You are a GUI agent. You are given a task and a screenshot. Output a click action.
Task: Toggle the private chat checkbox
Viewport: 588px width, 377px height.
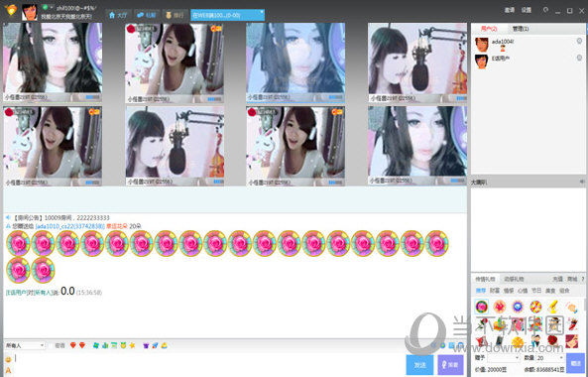point(51,345)
